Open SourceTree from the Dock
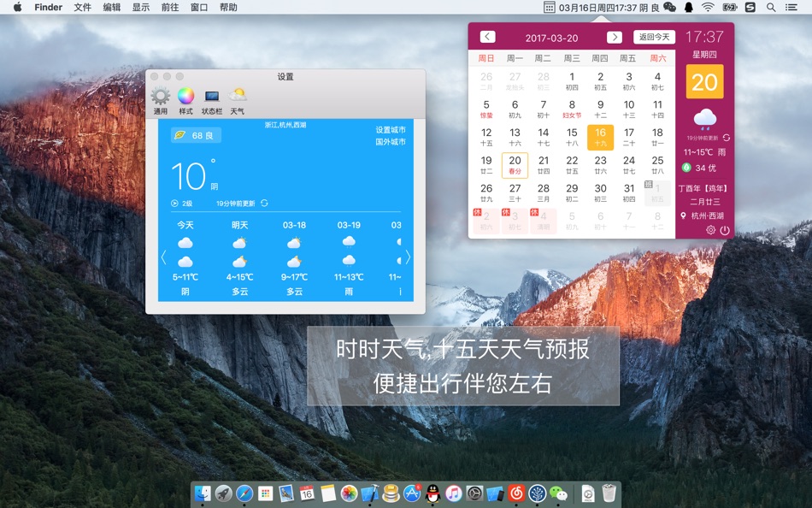Screen dimensions: 812x508 click(x=538, y=493)
